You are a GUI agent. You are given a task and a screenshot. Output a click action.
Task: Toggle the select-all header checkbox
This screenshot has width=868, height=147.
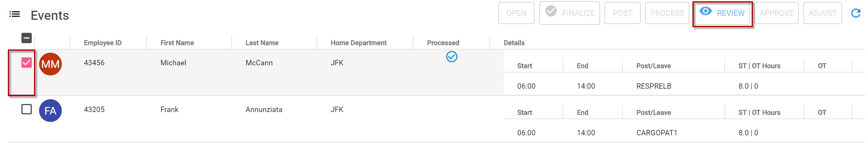[26, 38]
